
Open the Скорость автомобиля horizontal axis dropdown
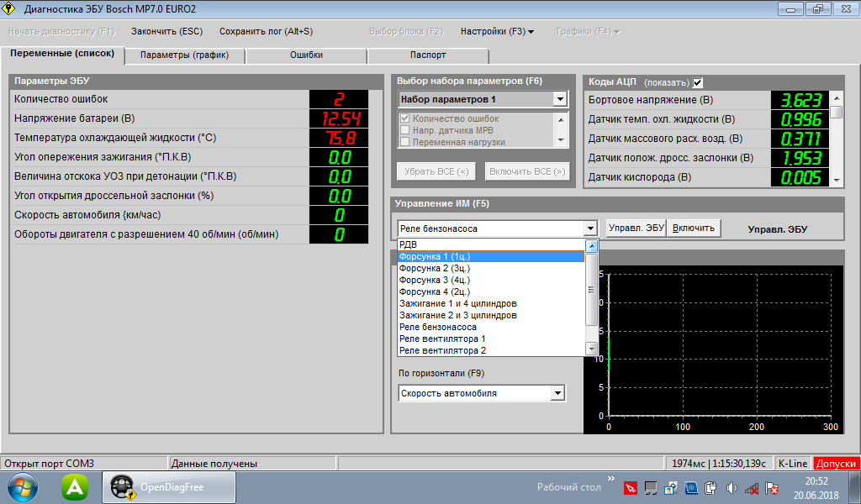tap(557, 393)
